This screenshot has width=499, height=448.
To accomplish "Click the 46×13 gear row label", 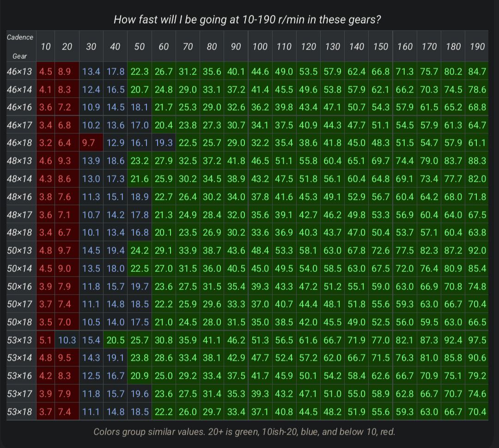I will tap(20, 71).
